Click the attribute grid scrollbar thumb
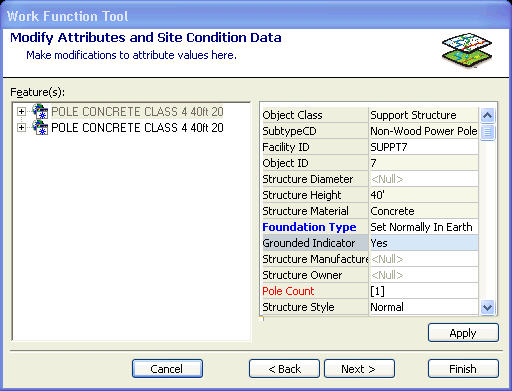The width and height of the screenshot is (512, 391). (x=487, y=132)
